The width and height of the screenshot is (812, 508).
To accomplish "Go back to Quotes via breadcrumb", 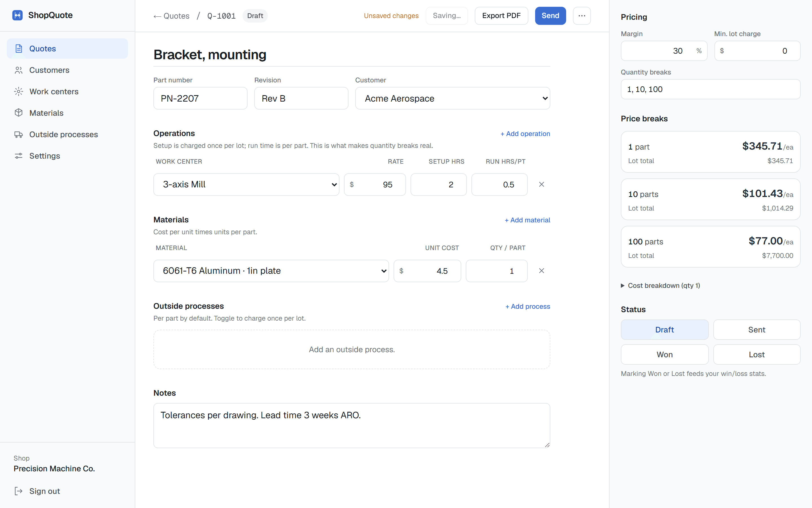I will 171,16.
